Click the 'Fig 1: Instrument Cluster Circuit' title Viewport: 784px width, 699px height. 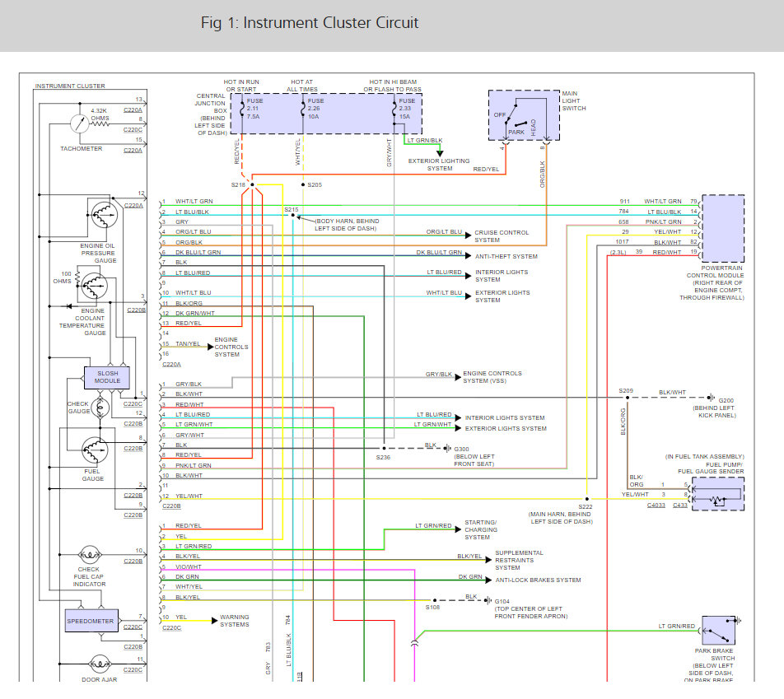click(x=310, y=23)
